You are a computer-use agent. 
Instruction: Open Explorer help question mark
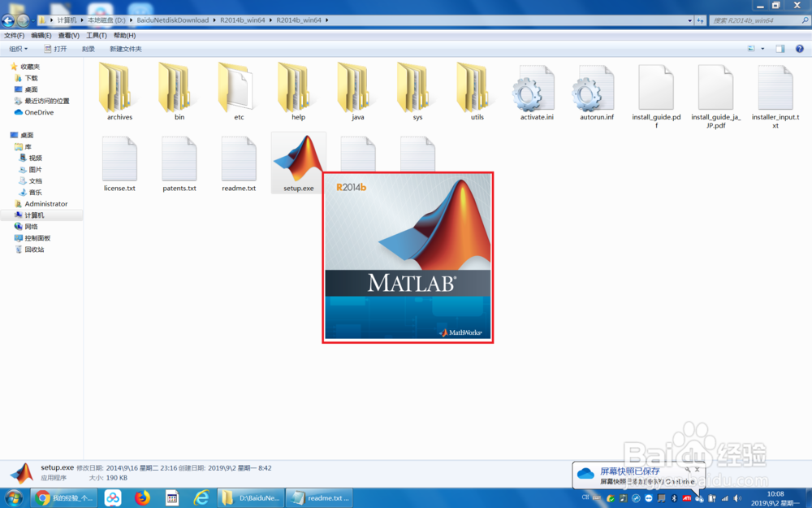click(x=800, y=49)
